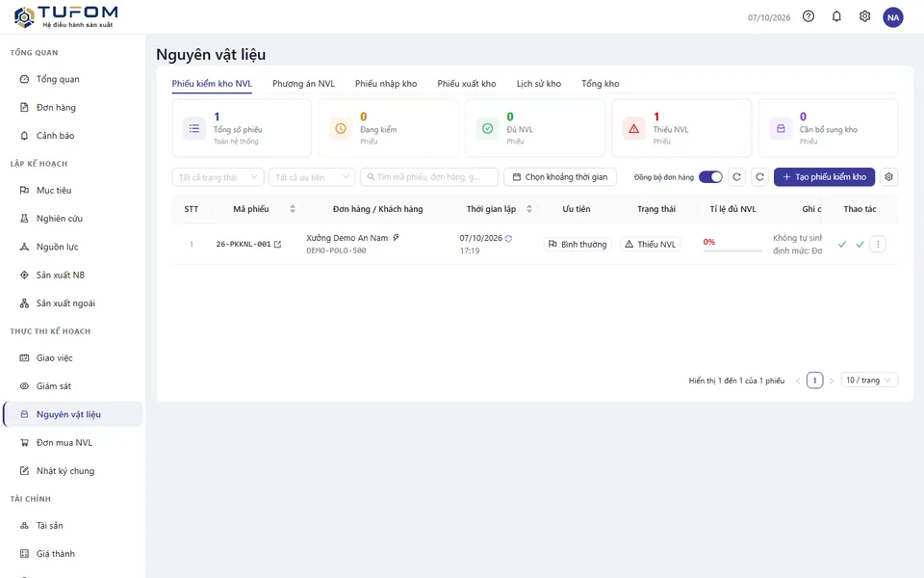Open table column settings gear beside Tạo phiếu kiểm kho

click(888, 177)
